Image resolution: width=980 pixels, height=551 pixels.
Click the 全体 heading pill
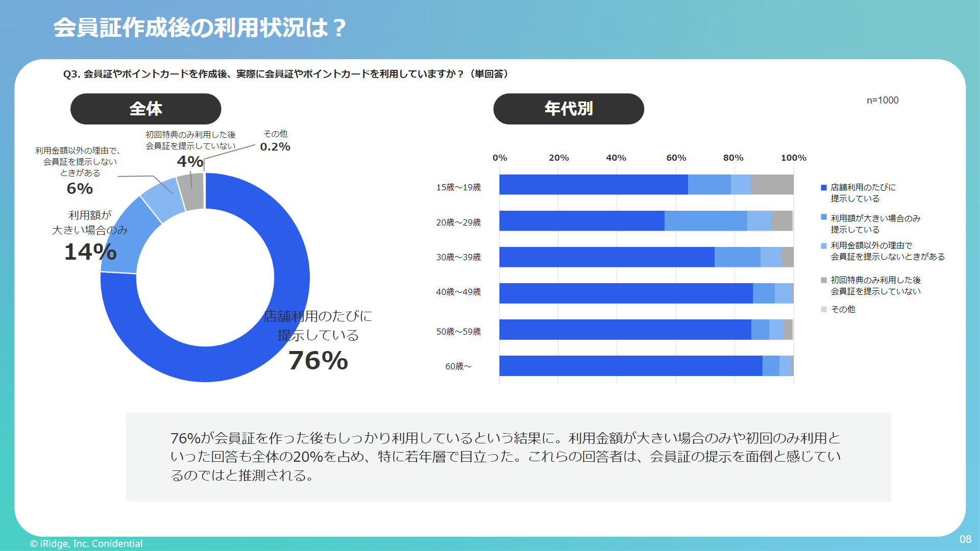145,109
